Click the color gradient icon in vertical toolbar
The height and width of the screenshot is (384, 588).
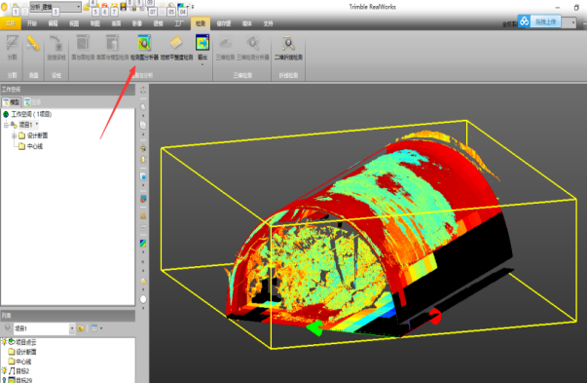click(143, 244)
